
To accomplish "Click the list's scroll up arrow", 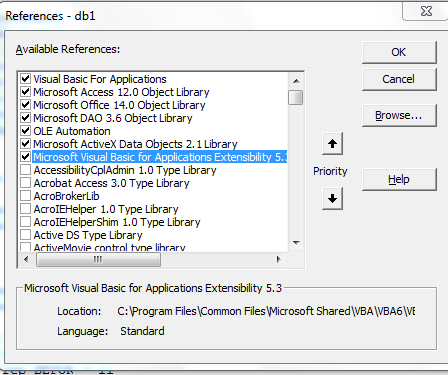I will click(296, 81).
